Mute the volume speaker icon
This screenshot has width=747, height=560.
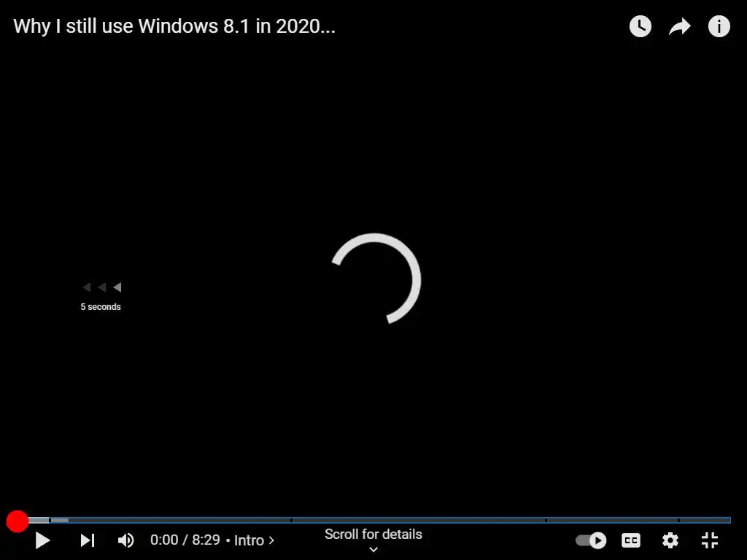tap(125, 540)
